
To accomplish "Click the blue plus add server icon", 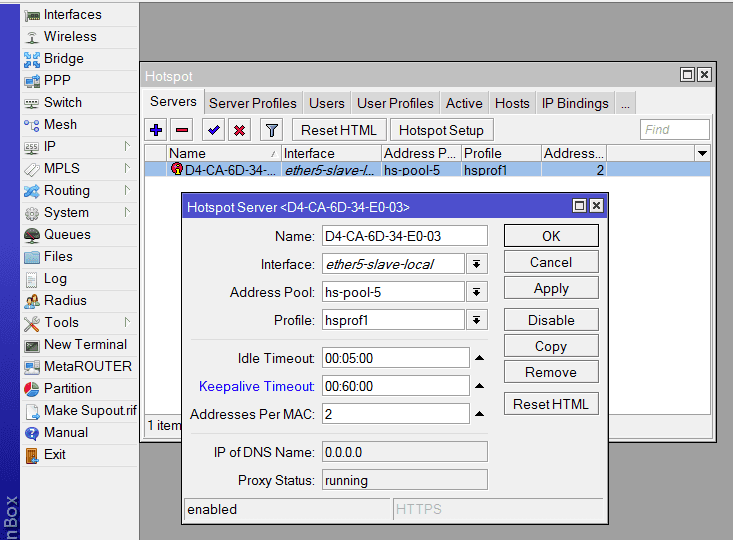I will pos(156,130).
